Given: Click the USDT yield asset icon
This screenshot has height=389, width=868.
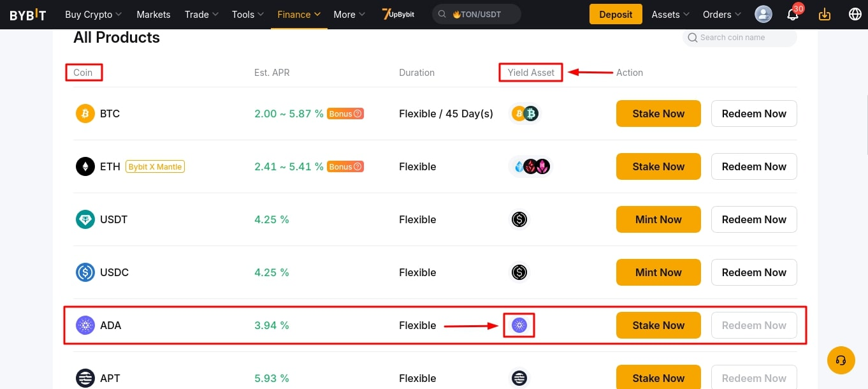Looking at the screenshot, I should click(x=519, y=219).
